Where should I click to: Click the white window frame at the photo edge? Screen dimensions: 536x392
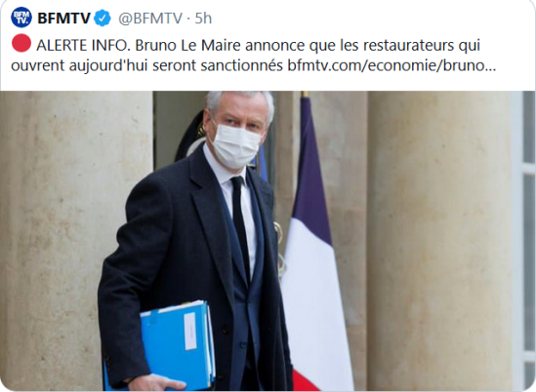click(523, 241)
